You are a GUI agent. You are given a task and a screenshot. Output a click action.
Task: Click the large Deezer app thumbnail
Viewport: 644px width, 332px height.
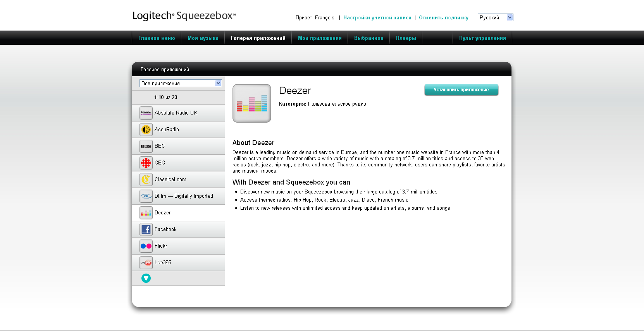tap(252, 103)
